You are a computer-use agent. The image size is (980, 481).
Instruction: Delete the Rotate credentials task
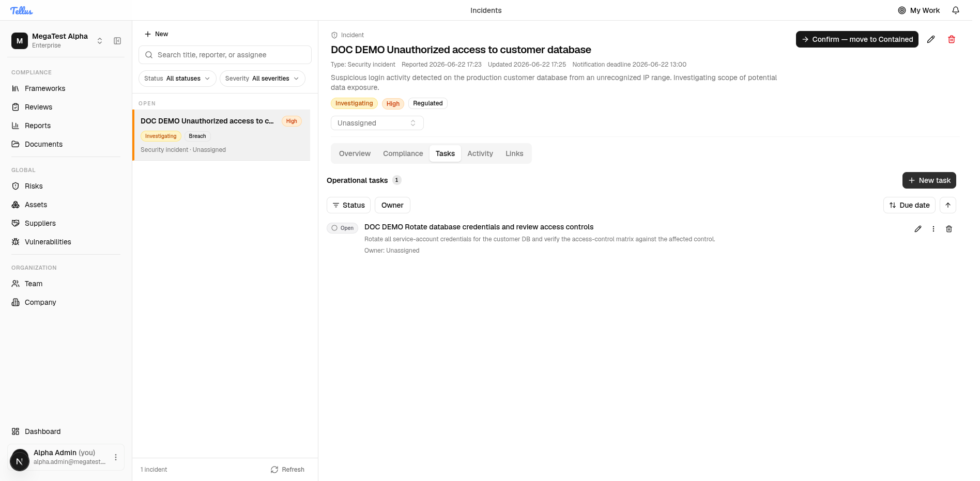949,229
